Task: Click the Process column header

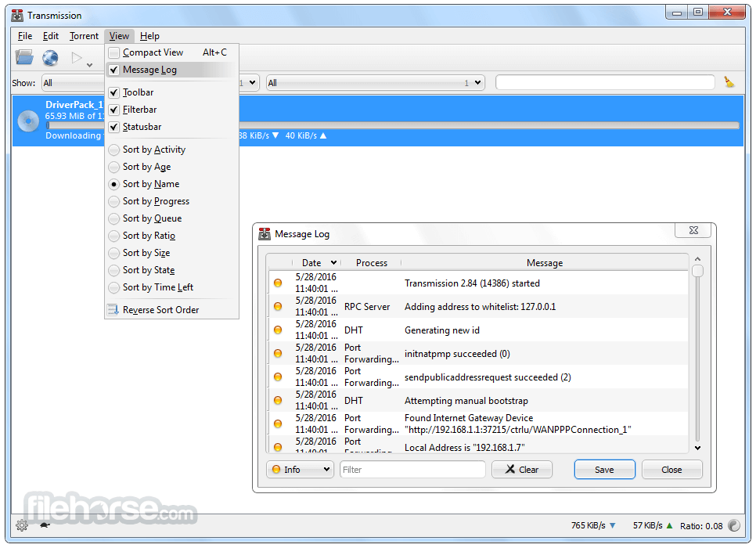Action: [371, 263]
